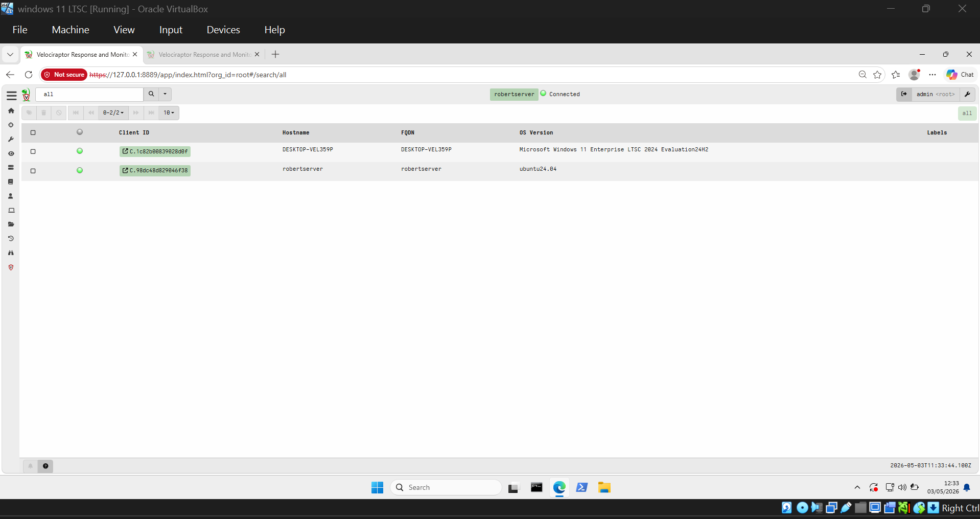The width and height of the screenshot is (980, 519).
Task: Click the Velociraptor dinosaur logo
Action: 26,95
